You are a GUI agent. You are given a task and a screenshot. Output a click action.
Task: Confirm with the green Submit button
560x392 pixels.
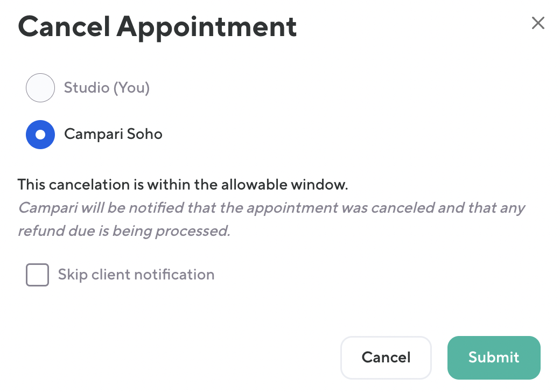click(493, 358)
